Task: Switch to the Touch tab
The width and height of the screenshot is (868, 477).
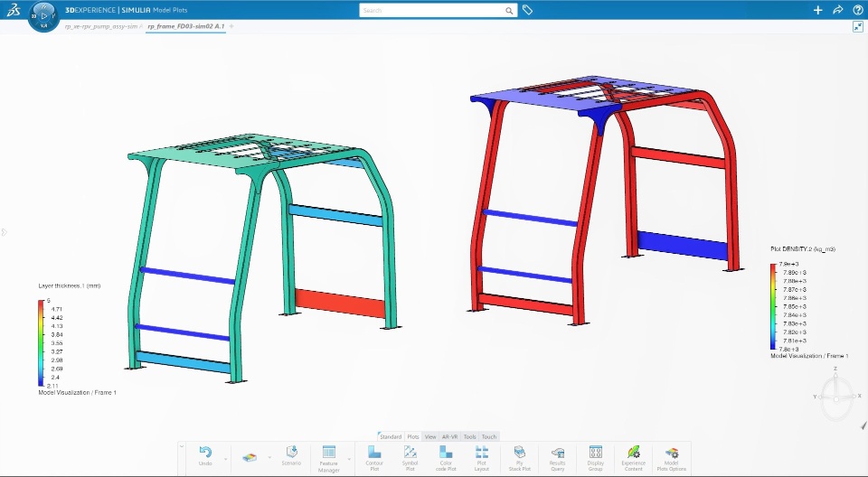Action: pos(489,436)
